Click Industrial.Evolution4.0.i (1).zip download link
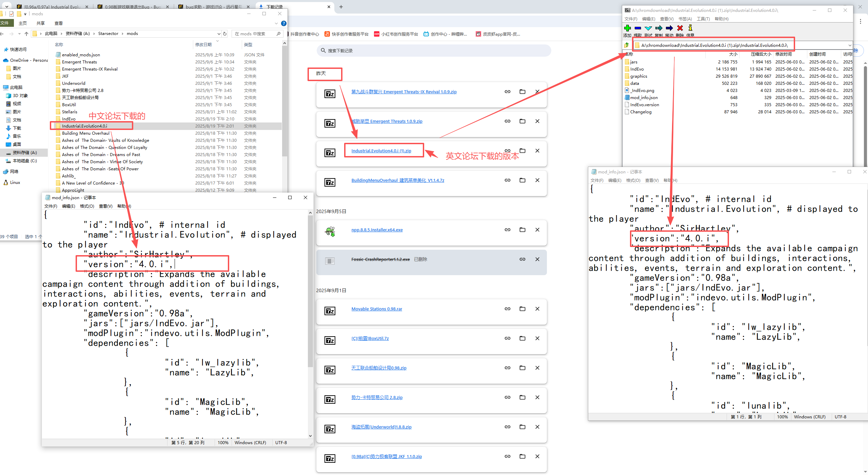This screenshot has height=475, width=868. click(381, 151)
